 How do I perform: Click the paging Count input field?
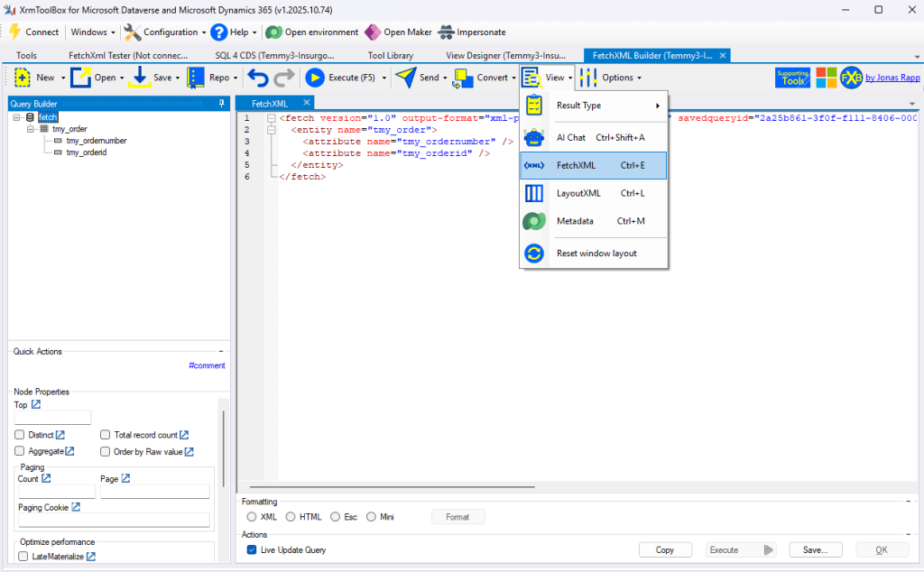(x=57, y=492)
